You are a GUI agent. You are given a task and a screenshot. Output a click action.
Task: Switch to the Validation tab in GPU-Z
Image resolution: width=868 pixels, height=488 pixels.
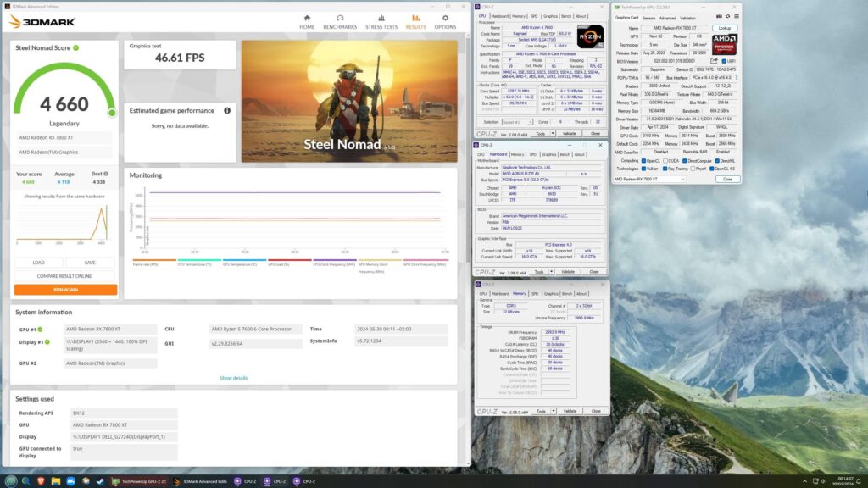[x=687, y=19]
